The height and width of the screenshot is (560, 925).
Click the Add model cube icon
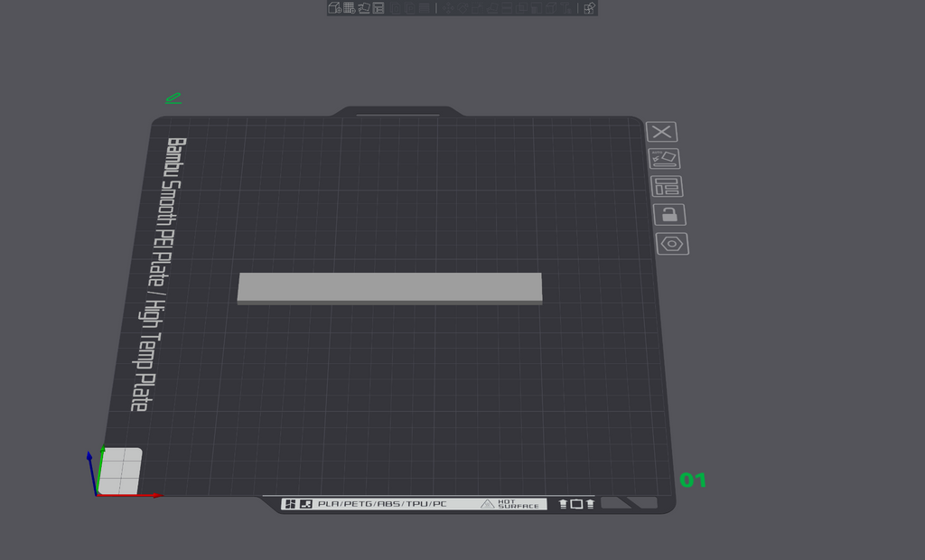pos(334,7)
